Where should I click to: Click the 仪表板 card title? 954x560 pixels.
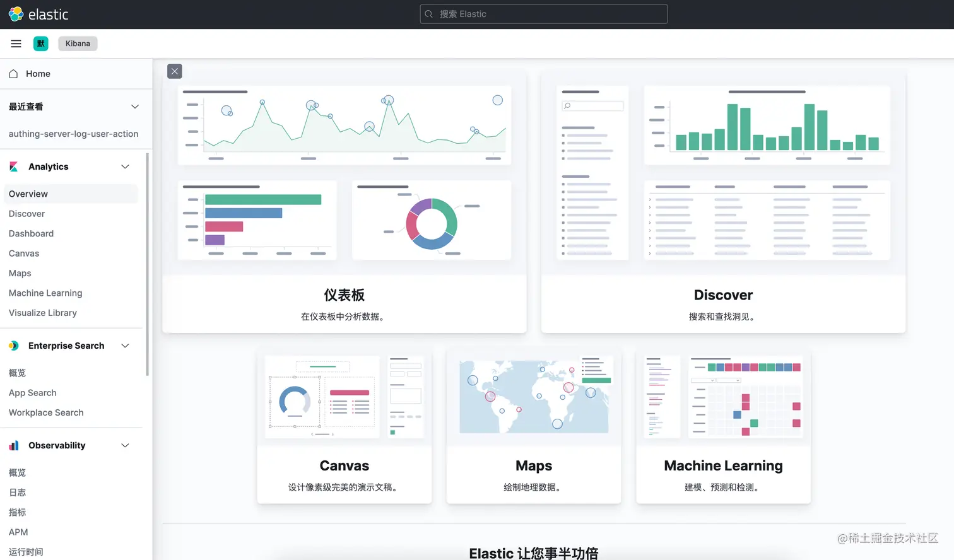(x=344, y=295)
